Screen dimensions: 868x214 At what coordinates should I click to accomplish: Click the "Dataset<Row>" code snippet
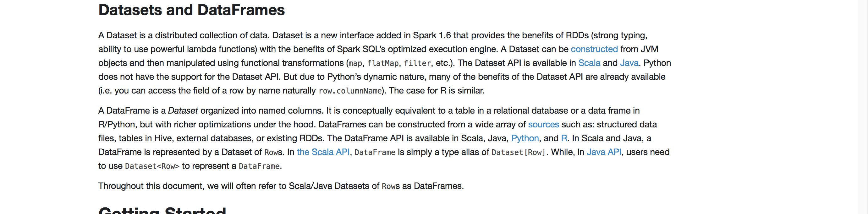[152, 166]
